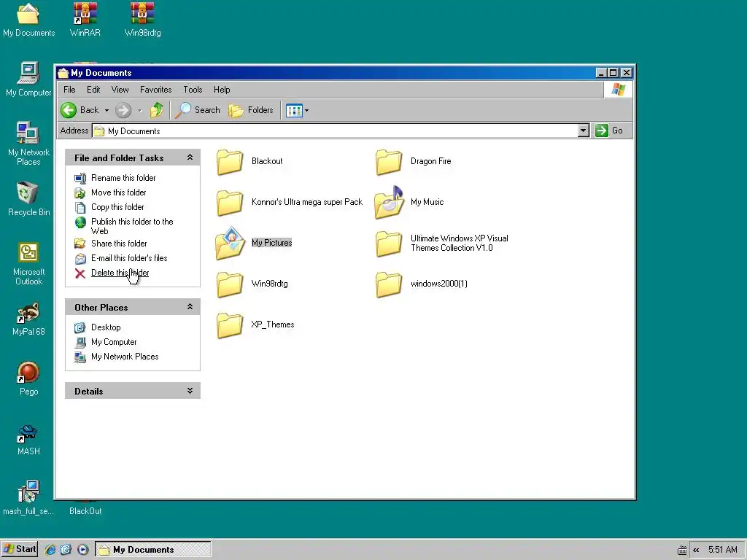Show hidden system tray icons

696,550
